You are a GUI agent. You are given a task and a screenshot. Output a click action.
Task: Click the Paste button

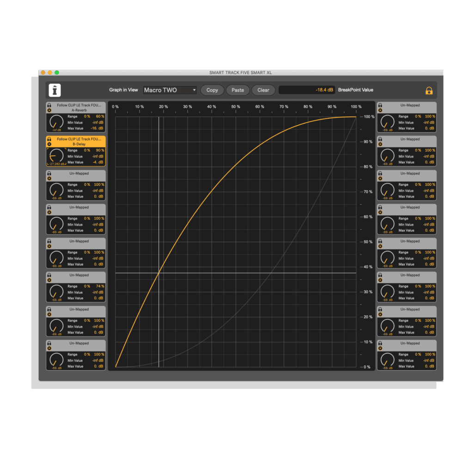pos(238,90)
